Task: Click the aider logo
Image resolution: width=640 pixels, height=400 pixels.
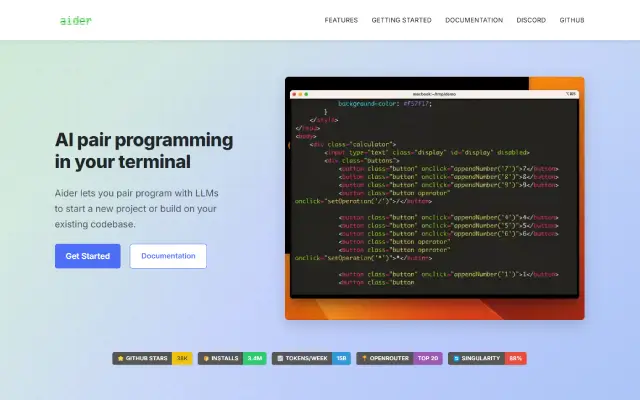Action: [x=76, y=20]
